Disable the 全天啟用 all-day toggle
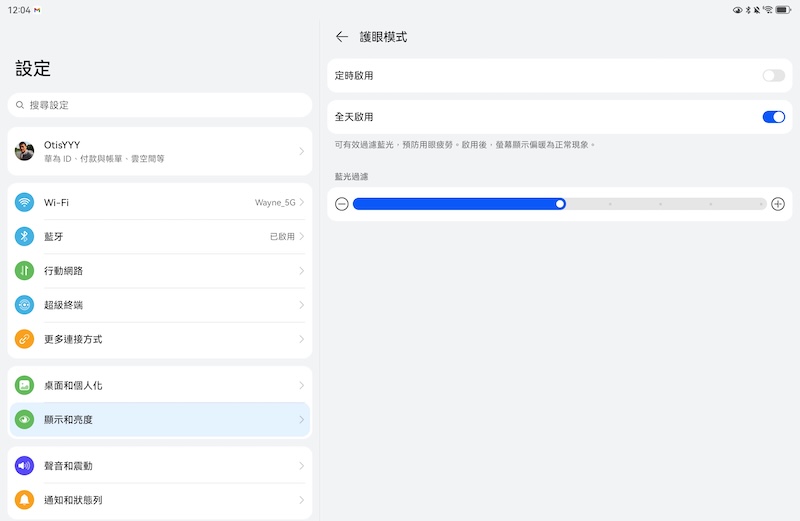The height and width of the screenshot is (521, 800). point(773,117)
